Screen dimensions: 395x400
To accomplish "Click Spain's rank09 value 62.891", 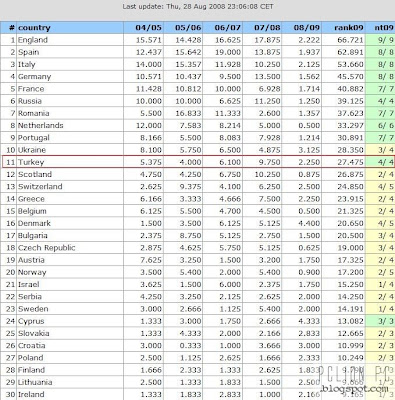I will [350, 52].
